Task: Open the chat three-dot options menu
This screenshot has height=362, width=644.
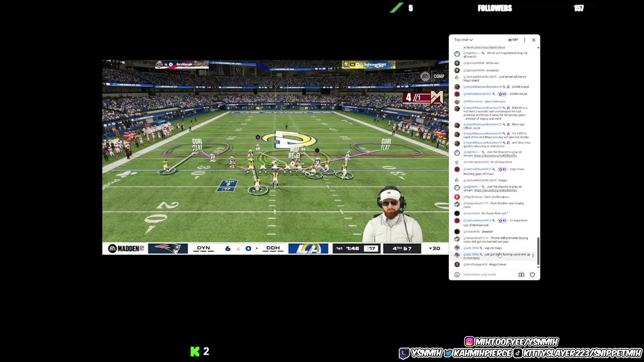Action: (524, 40)
